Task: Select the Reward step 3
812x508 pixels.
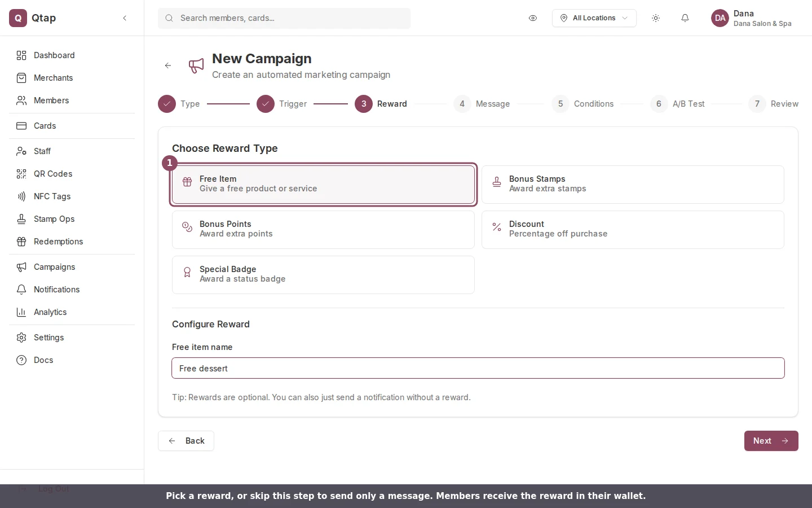Action: point(381,104)
